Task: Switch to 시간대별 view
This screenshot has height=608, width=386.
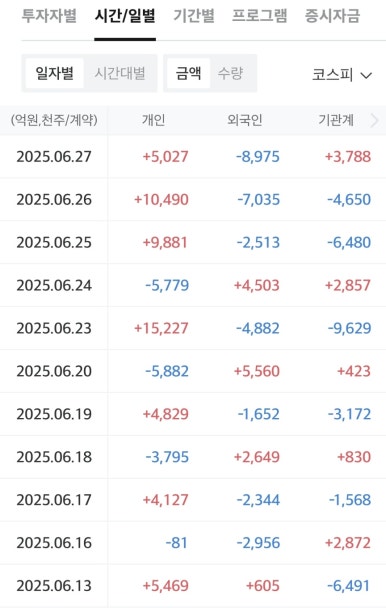Action: [120, 73]
